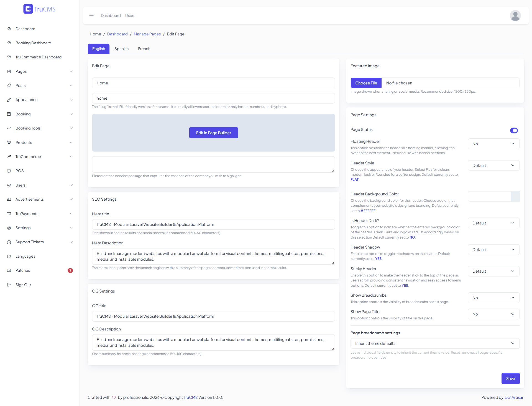The width and height of the screenshot is (532, 406).
Task: Click the Choose File button
Action: point(366,83)
